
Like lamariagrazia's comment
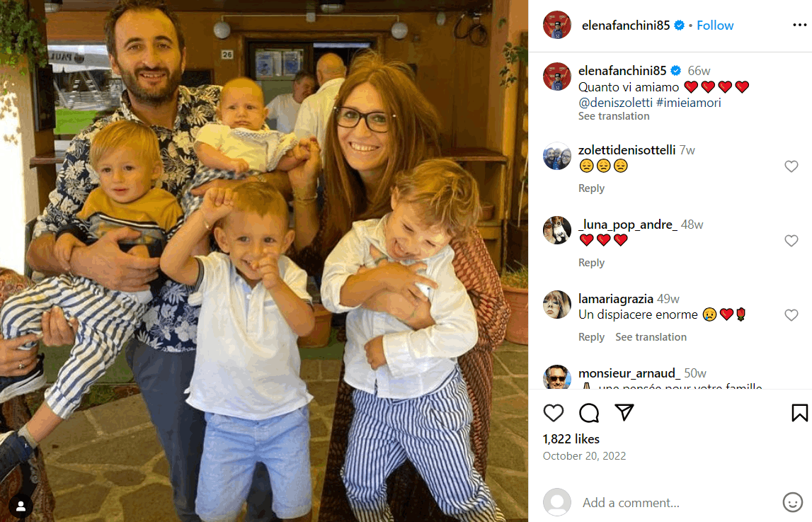(791, 315)
